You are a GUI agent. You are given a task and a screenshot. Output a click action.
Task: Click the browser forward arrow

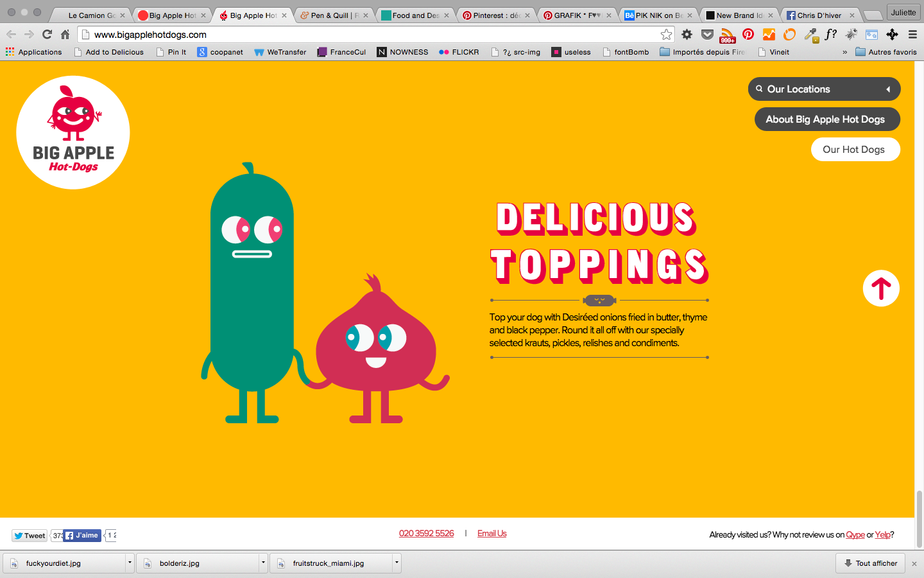click(x=29, y=35)
